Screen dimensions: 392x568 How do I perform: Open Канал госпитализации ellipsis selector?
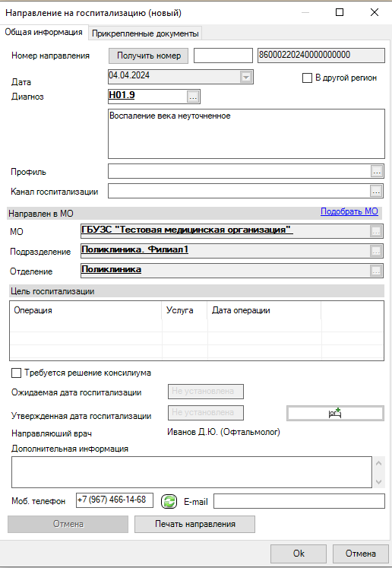pos(377,191)
